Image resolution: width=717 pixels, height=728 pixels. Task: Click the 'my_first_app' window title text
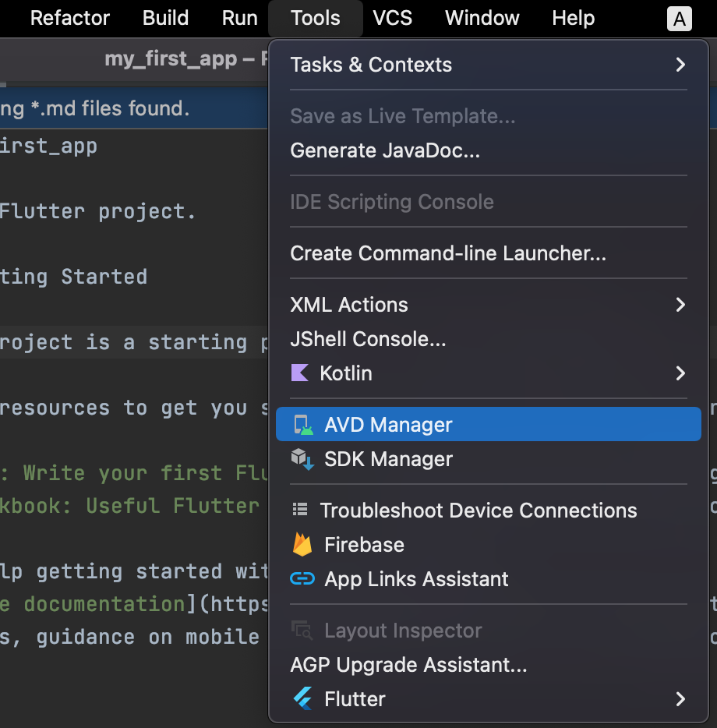pyautogui.click(x=171, y=59)
